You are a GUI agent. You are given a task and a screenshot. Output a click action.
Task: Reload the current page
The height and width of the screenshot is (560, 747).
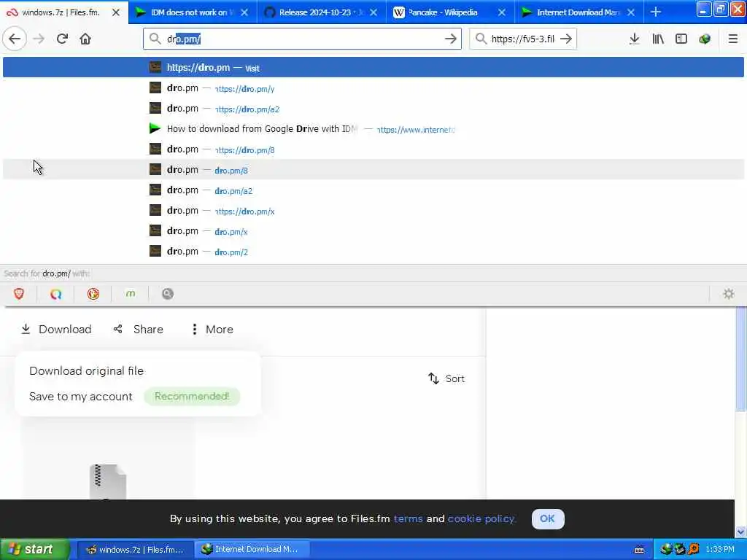pos(62,39)
